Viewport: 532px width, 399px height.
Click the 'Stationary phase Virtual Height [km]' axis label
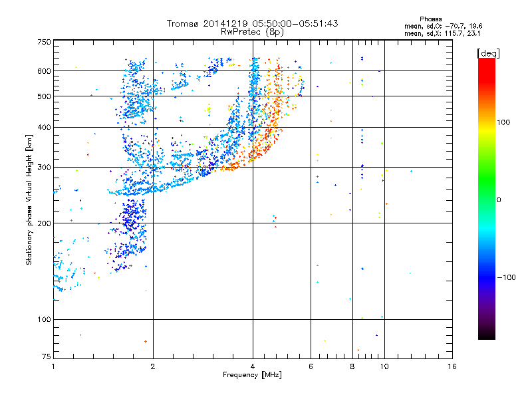(x=29, y=200)
